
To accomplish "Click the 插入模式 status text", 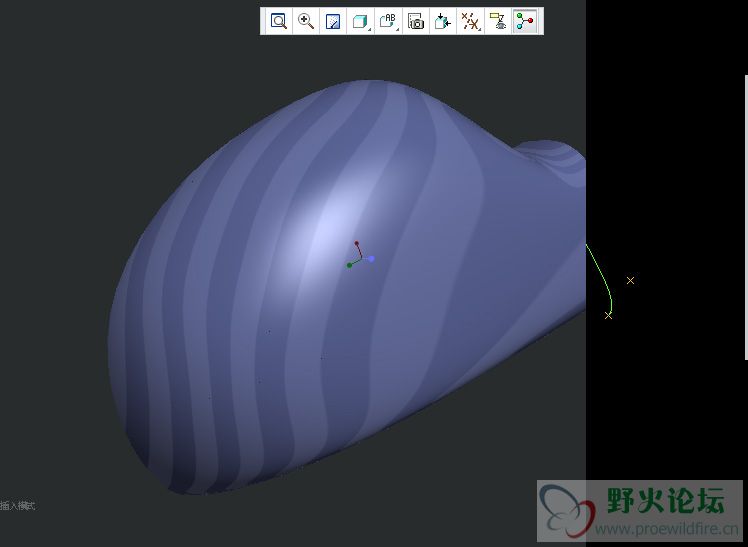I will pyautogui.click(x=17, y=506).
